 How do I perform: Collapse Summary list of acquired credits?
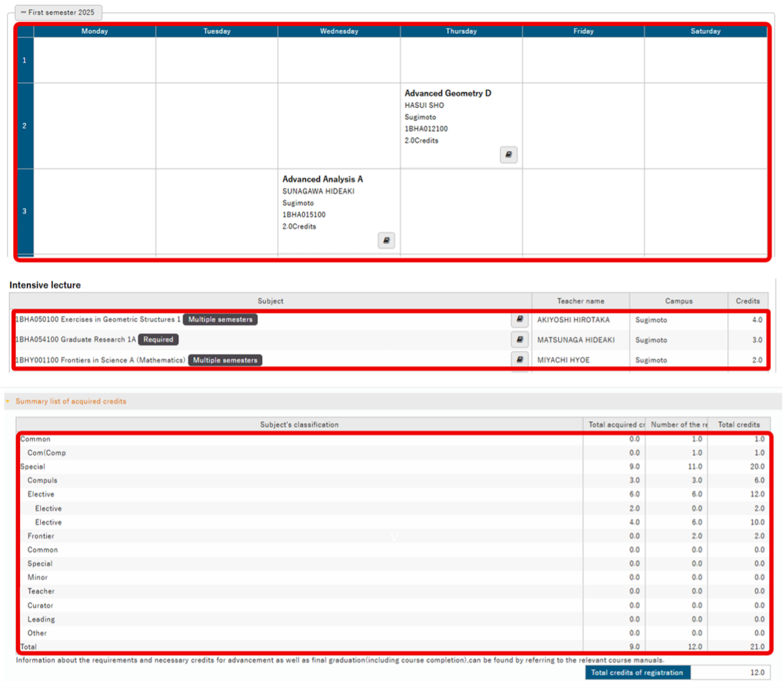point(66,401)
